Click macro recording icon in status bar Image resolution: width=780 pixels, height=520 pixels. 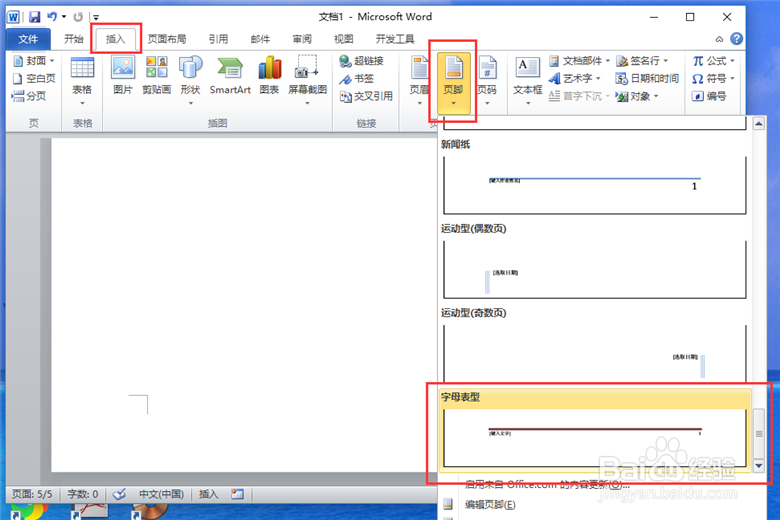237,494
